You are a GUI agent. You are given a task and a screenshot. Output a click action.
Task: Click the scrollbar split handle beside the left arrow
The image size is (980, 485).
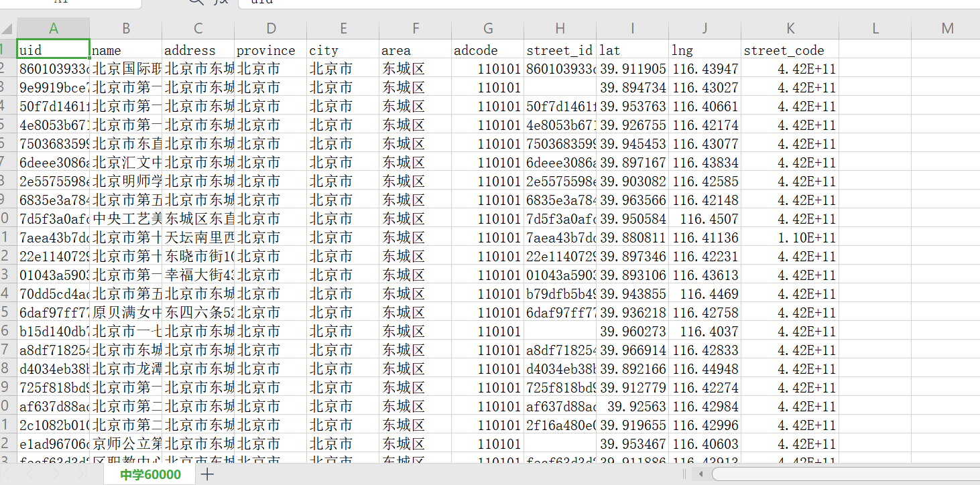[x=686, y=474]
